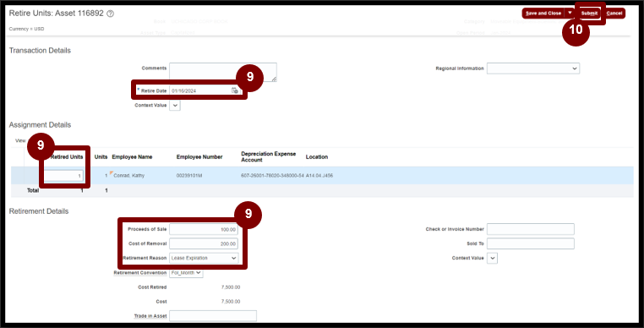Open Context Value dropdown under Sold To
This screenshot has width=644, height=328.
pyautogui.click(x=492, y=258)
